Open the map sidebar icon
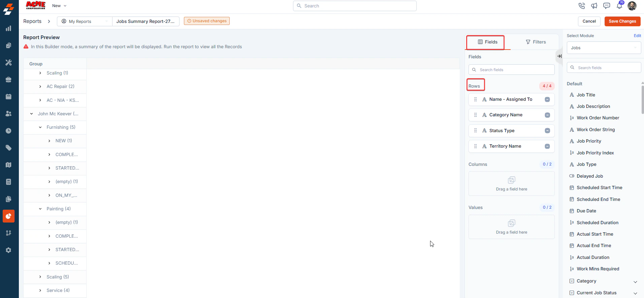The image size is (644, 298). pos(8,165)
